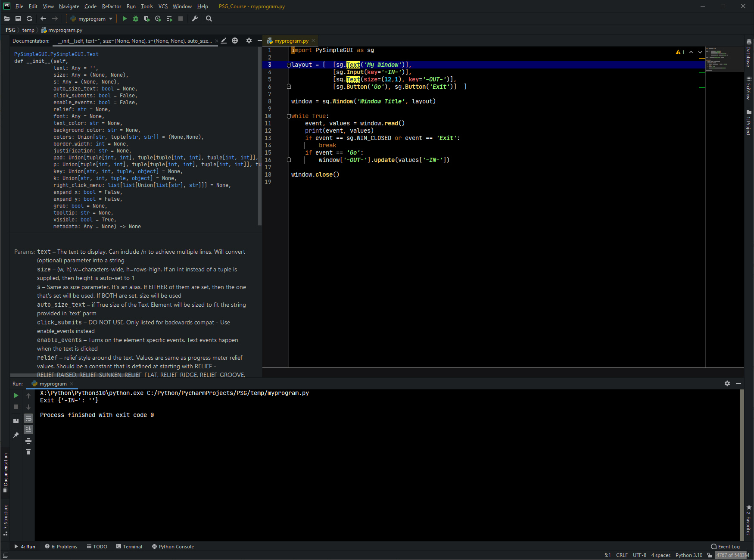754x560 pixels.
Task: Start debugging with the Debug icon
Action: pyautogui.click(x=135, y=19)
